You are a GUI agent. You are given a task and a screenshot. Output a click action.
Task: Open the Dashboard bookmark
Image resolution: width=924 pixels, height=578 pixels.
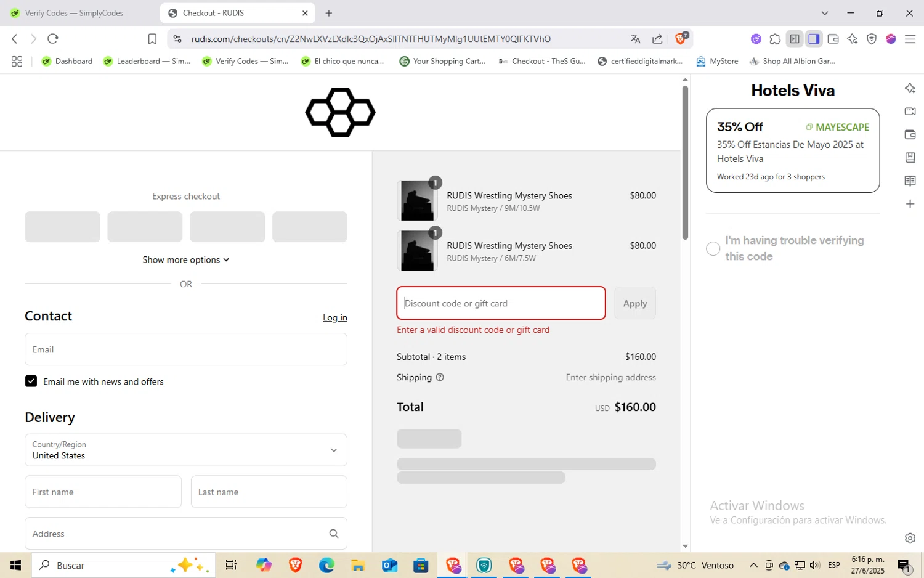pyautogui.click(x=67, y=61)
